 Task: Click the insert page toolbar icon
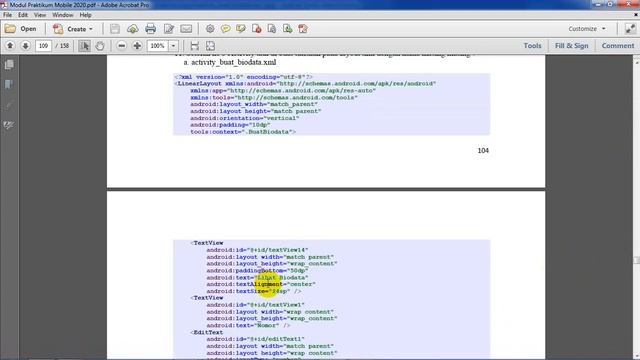click(x=287, y=29)
